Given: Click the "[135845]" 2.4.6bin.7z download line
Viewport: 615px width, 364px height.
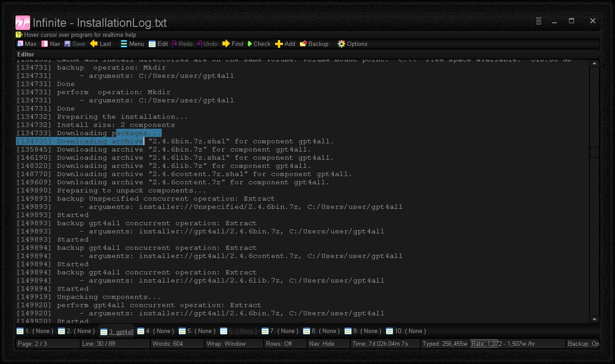Looking at the screenshot, I should coord(164,149).
